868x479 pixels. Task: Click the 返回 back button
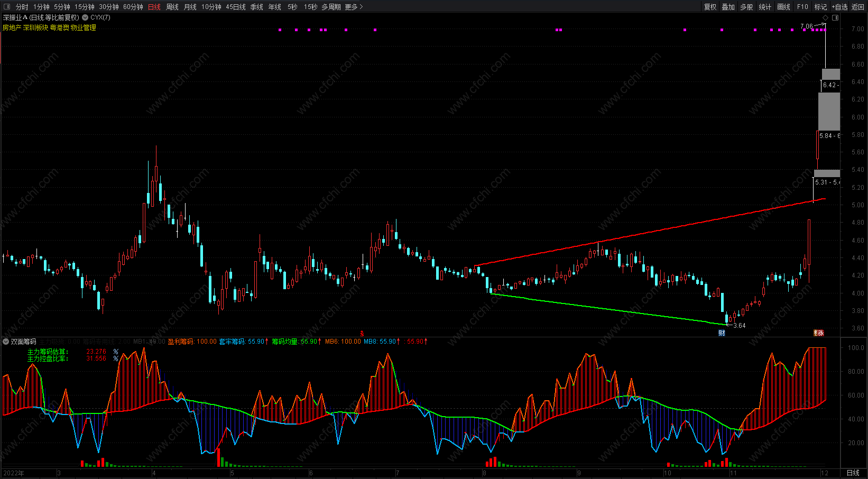[858, 7]
